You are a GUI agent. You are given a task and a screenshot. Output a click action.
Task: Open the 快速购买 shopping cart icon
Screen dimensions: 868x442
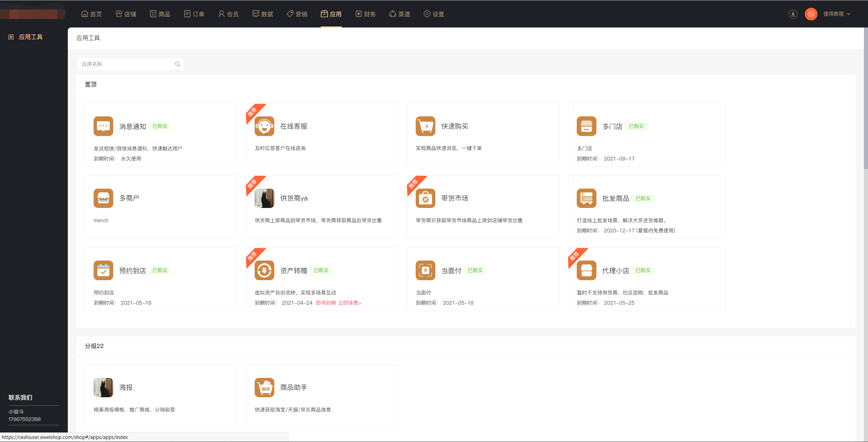click(426, 126)
